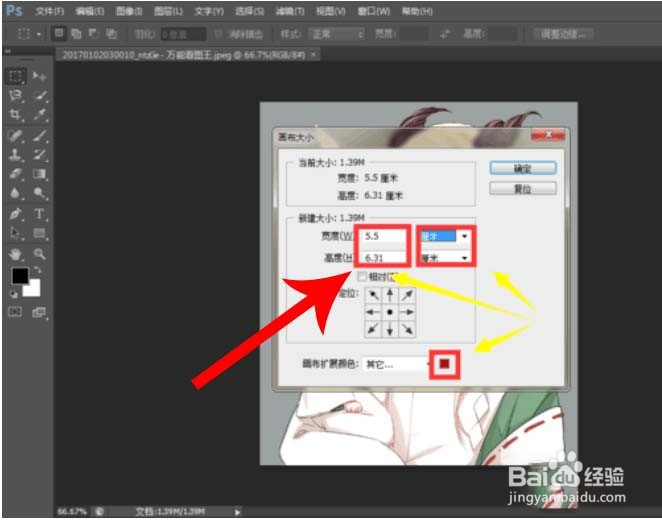The width and height of the screenshot is (662, 520).
Task: Click the 调整边缘 refine edge button
Action: click(563, 34)
